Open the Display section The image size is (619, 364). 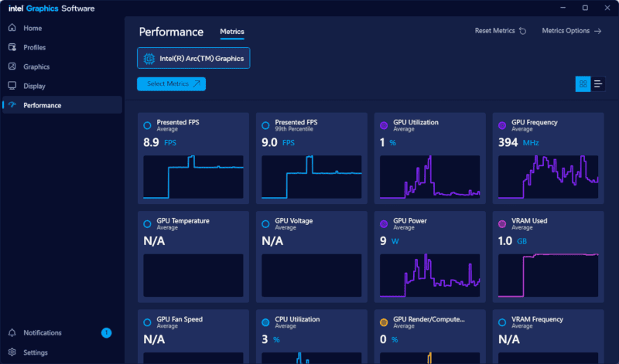pos(34,86)
